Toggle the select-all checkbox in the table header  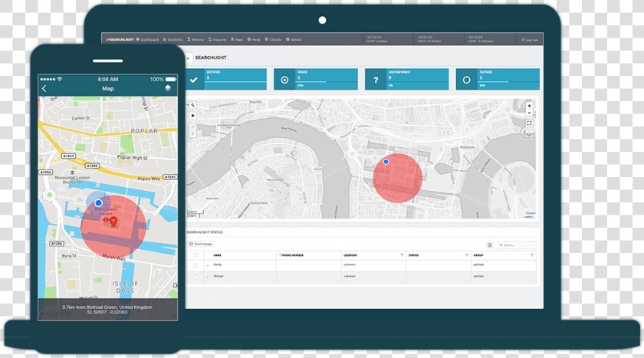coord(195,255)
